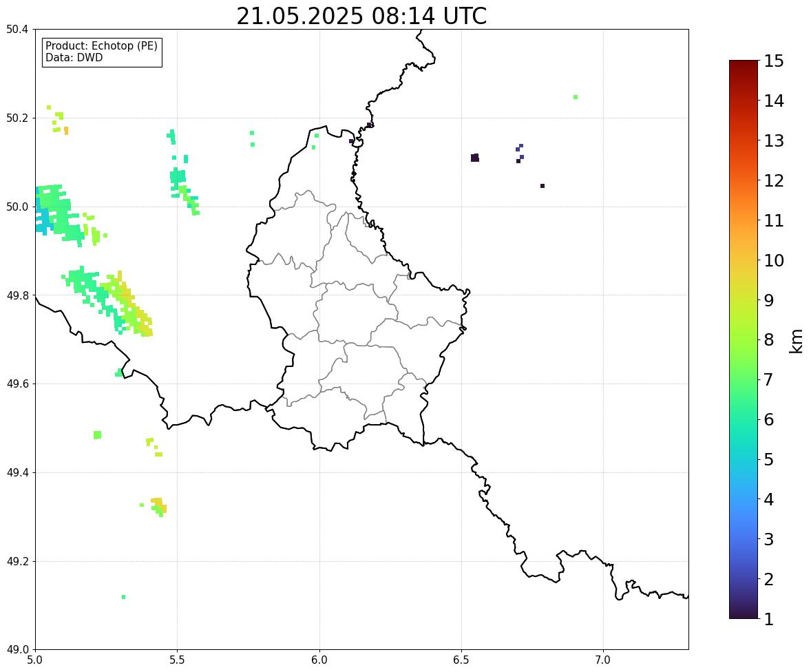This screenshot has height=672, width=811.
Task: Click the longitude axis label 5.0
Action: point(35,660)
